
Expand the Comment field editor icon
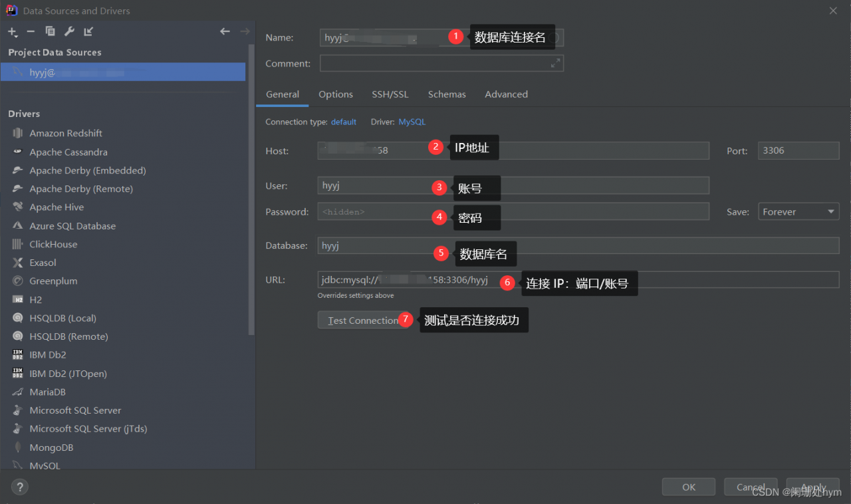click(555, 63)
